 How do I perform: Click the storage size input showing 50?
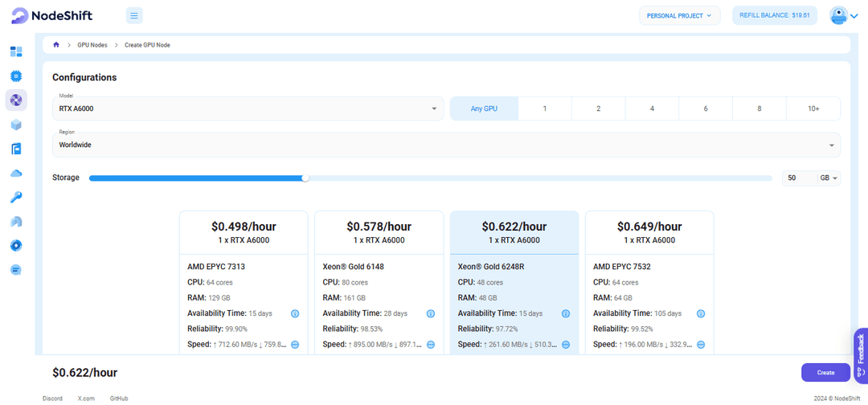tap(800, 178)
